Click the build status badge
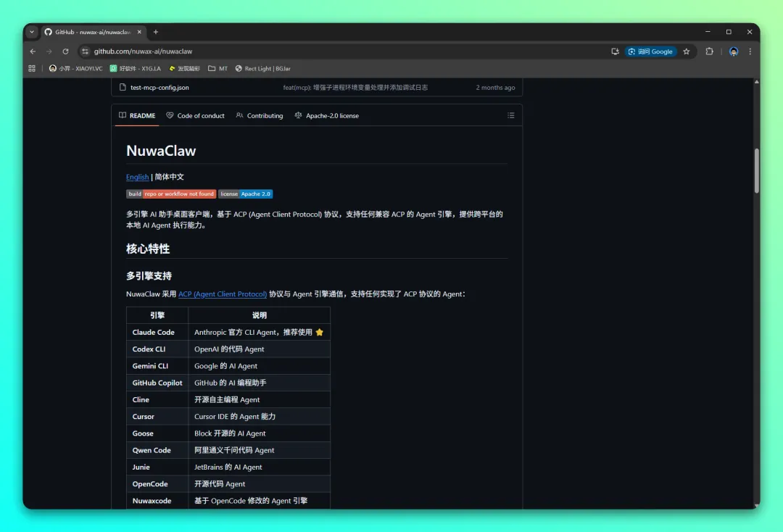 tap(171, 194)
